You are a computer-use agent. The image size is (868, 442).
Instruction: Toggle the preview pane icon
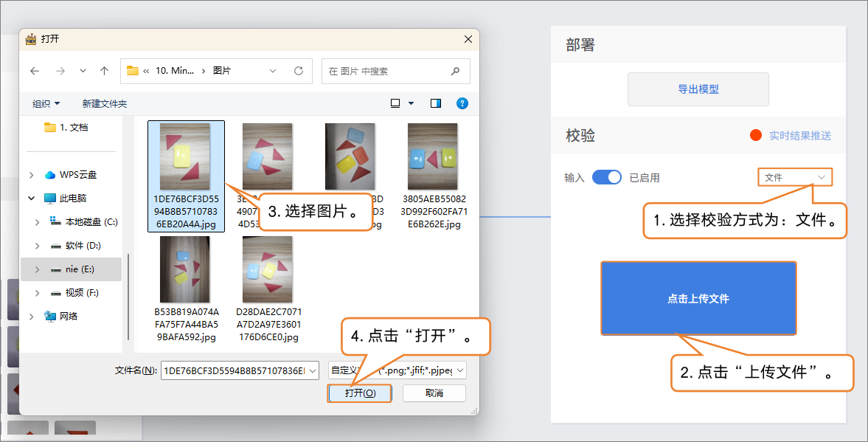[x=436, y=103]
